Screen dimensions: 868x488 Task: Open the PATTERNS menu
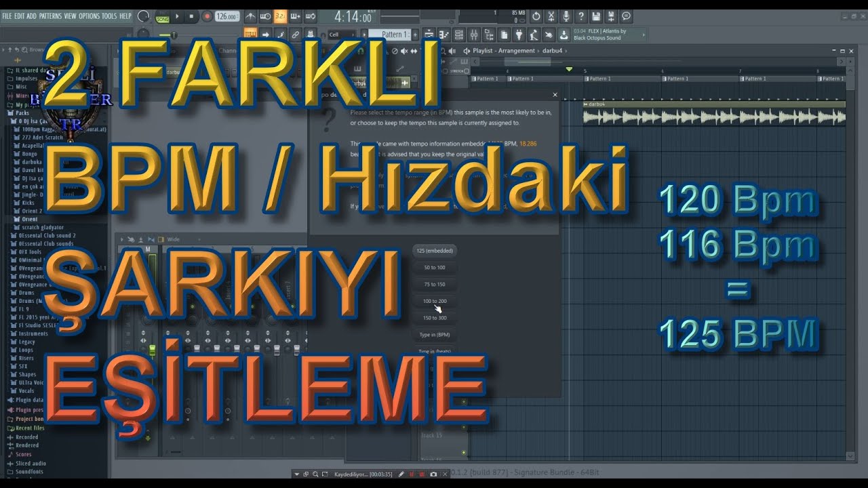[50, 16]
